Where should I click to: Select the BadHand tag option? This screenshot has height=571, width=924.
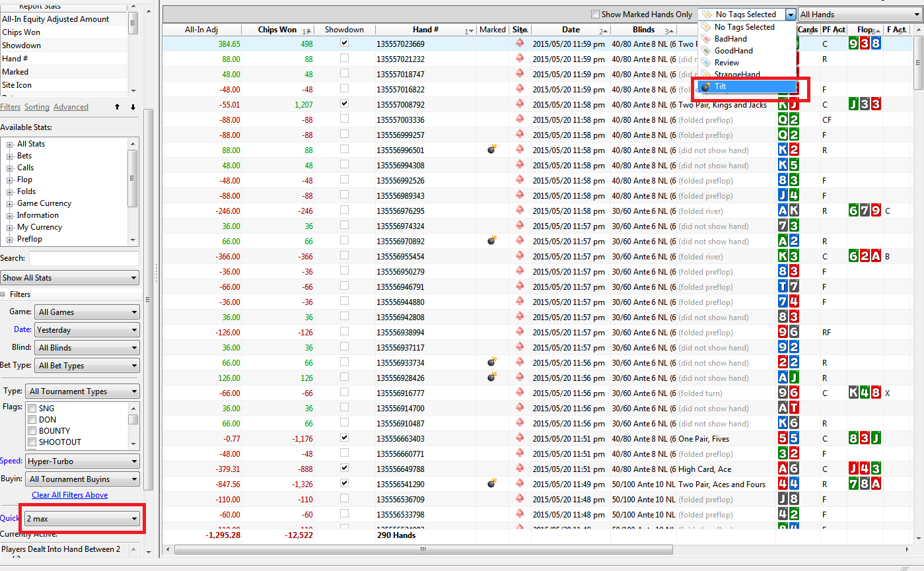[x=746, y=39]
